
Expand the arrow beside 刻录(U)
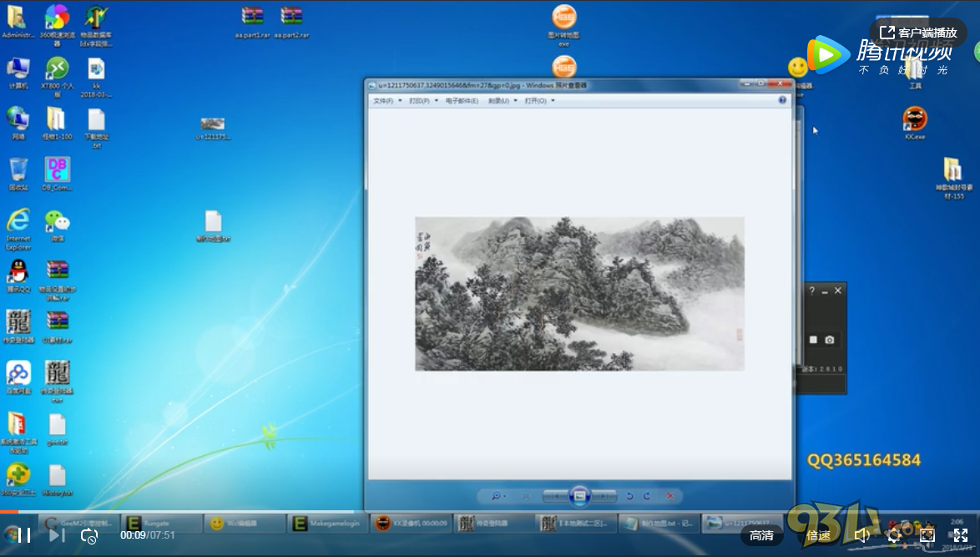click(x=516, y=101)
